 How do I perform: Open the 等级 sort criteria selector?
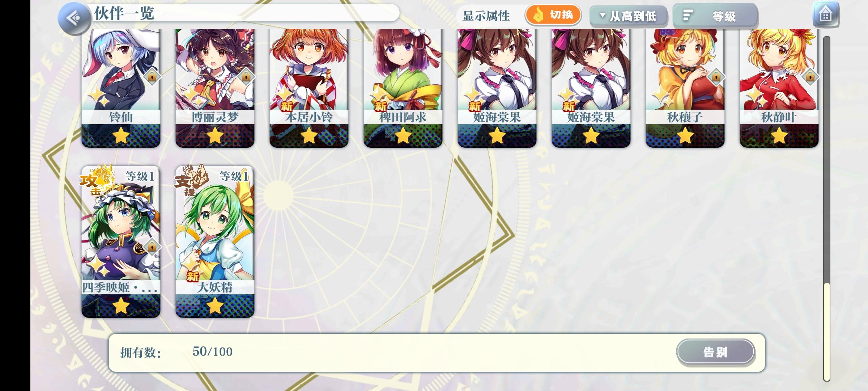pos(715,16)
